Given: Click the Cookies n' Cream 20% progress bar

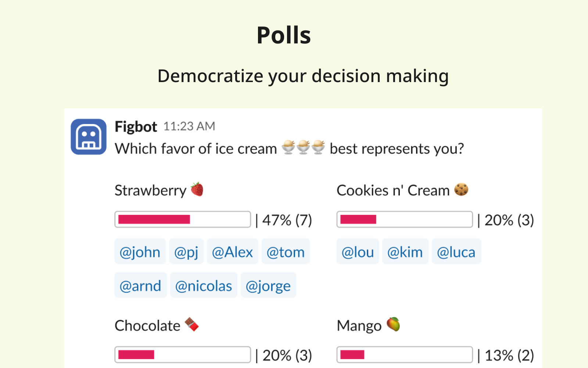Looking at the screenshot, I should (405, 219).
